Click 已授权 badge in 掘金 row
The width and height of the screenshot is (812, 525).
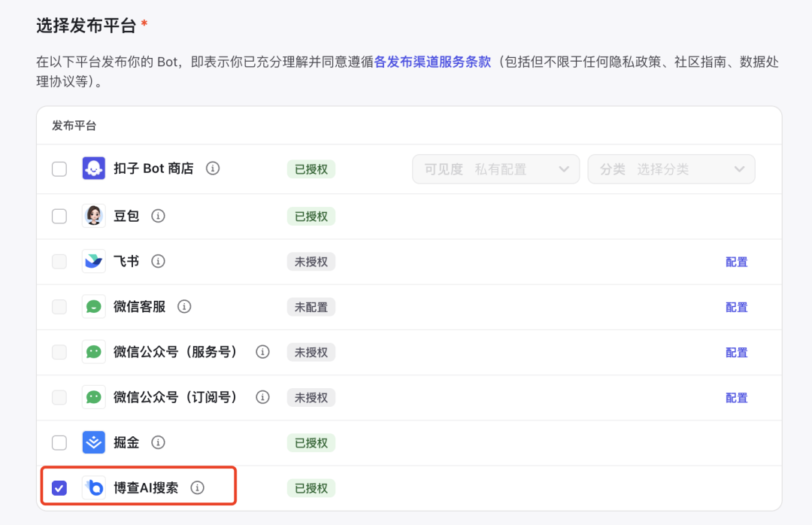[311, 443]
